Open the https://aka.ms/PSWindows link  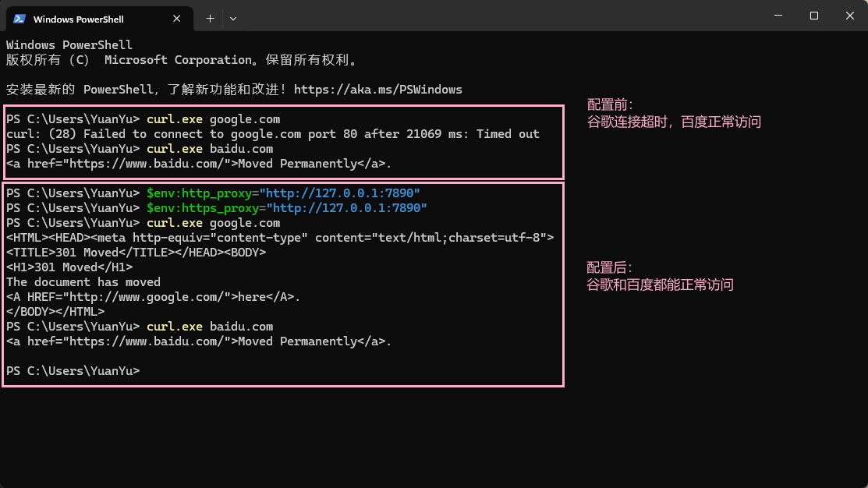(377, 90)
